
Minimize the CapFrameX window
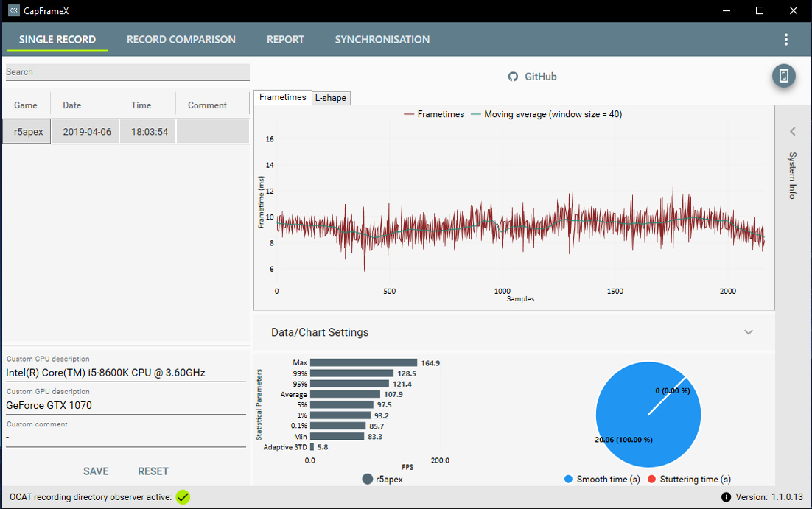[727, 10]
